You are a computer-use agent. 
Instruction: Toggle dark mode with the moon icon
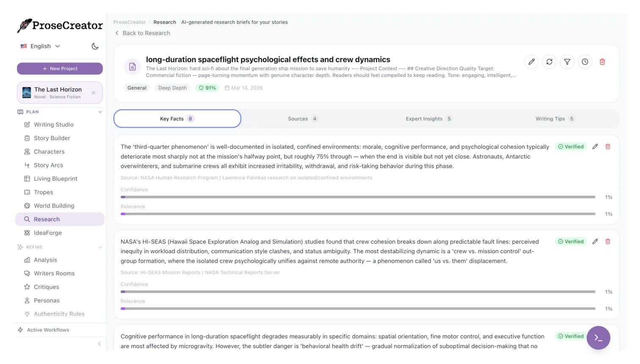tap(95, 46)
